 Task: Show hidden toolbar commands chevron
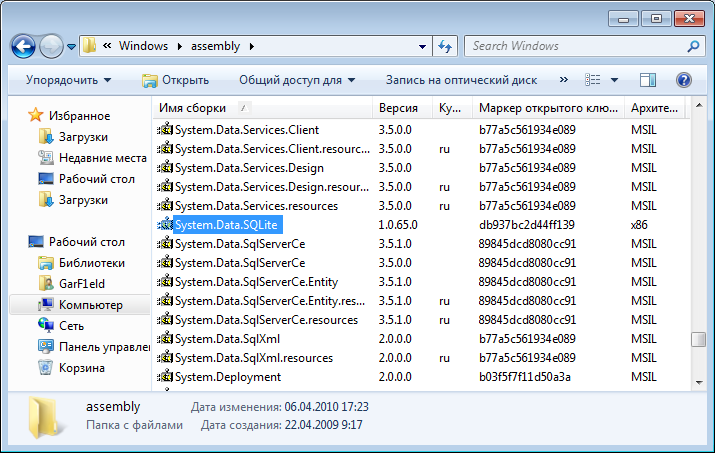[x=564, y=80]
